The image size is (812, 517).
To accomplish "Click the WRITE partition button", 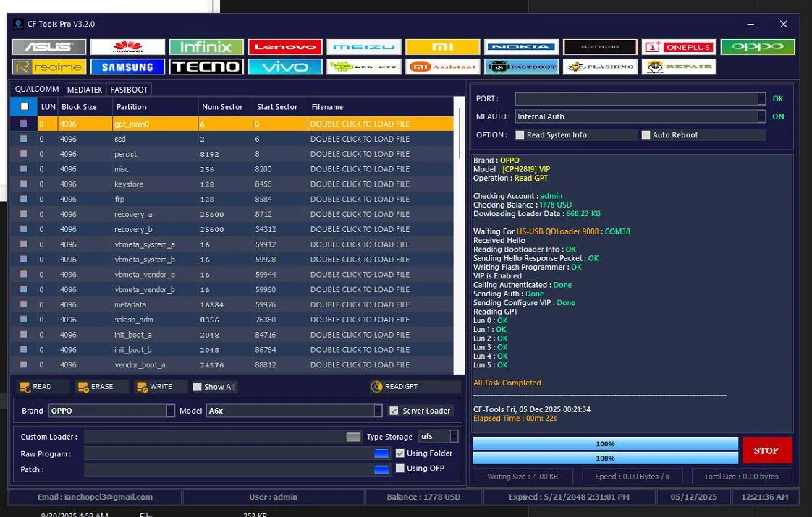I will click(x=160, y=387).
